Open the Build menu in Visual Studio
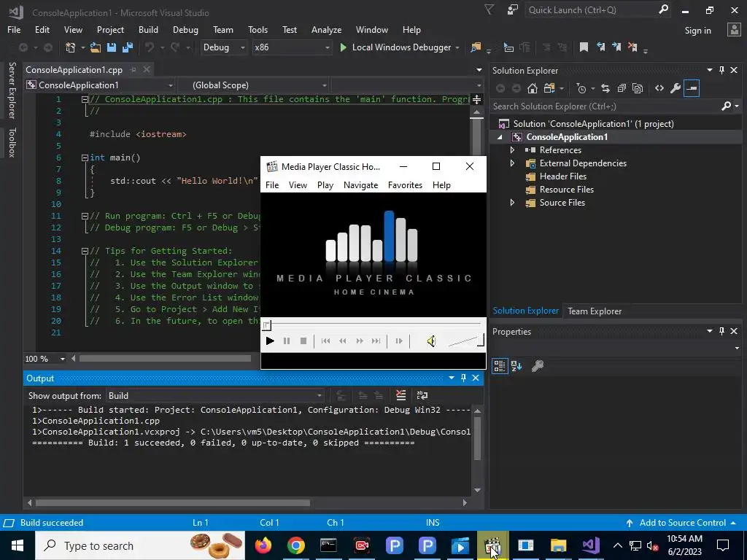This screenshot has width=747, height=560. pos(148,29)
